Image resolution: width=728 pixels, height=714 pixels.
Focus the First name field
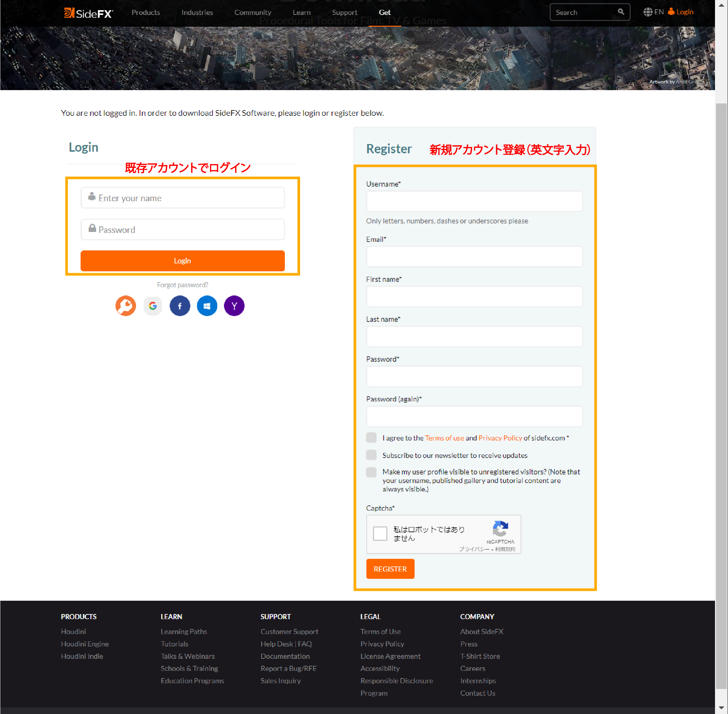point(474,297)
